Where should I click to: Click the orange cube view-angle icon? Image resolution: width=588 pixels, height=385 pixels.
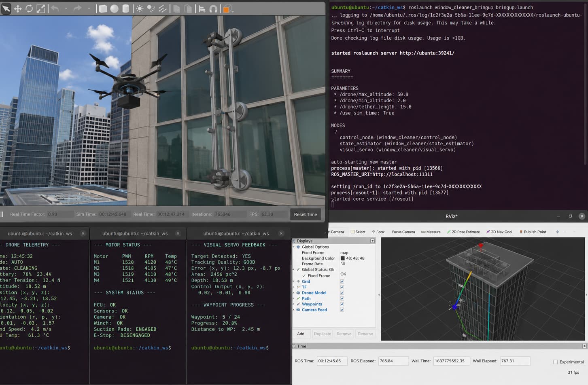[228, 8]
